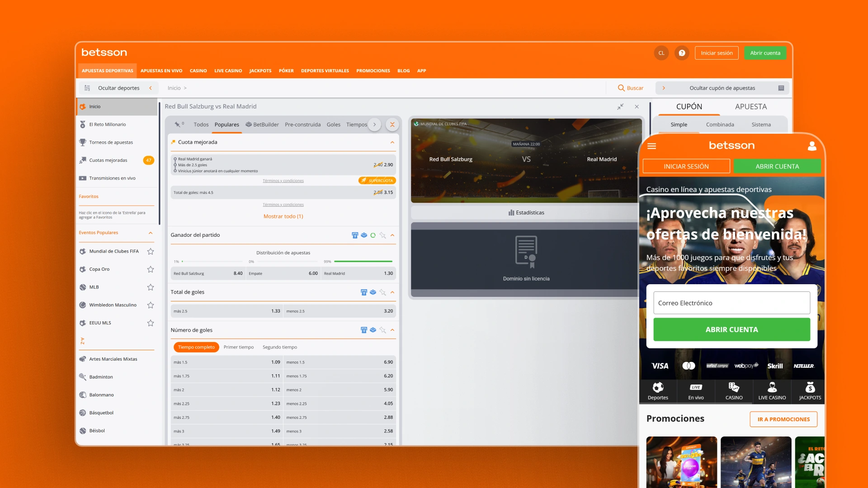This screenshot has height=488, width=868.
Task: Click pin icon in Número de goles header
Action: click(383, 330)
